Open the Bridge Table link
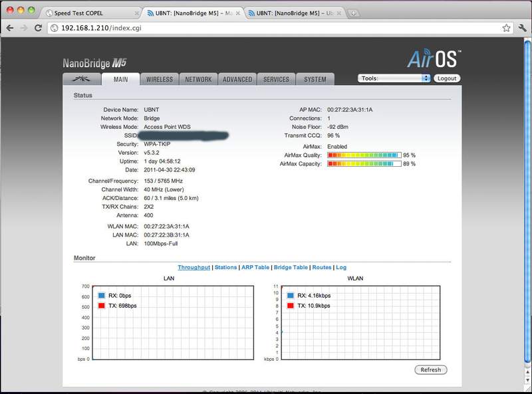Image resolution: width=532 pixels, height=394 pixels. point(291,267)
